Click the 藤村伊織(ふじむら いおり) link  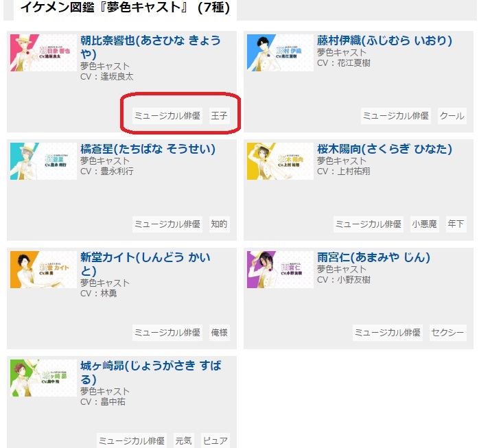click(x=384, y=40)
